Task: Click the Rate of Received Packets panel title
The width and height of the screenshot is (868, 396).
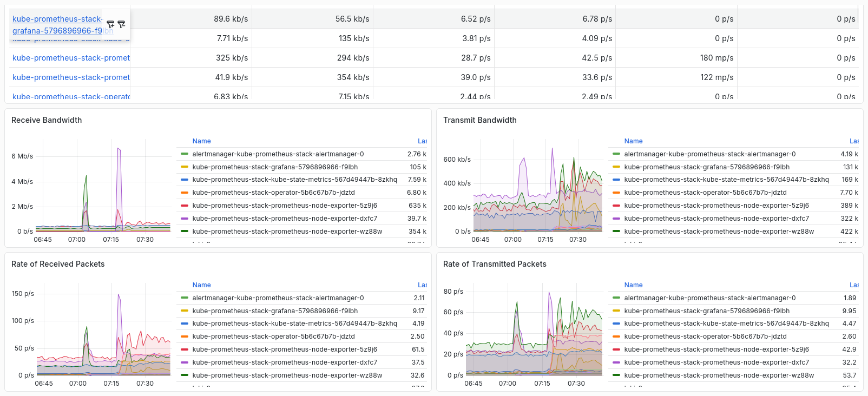Action: (58, 264)
